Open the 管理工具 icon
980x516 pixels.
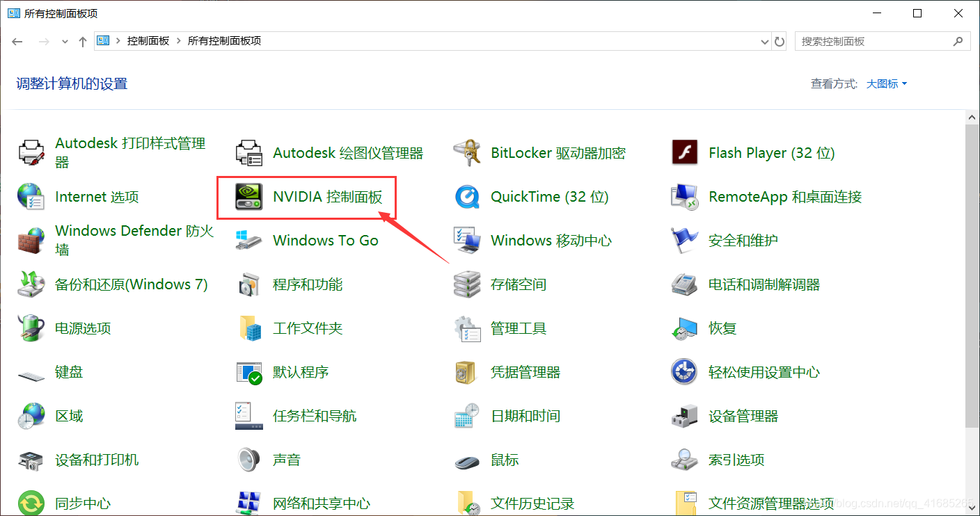click(466, 328)
